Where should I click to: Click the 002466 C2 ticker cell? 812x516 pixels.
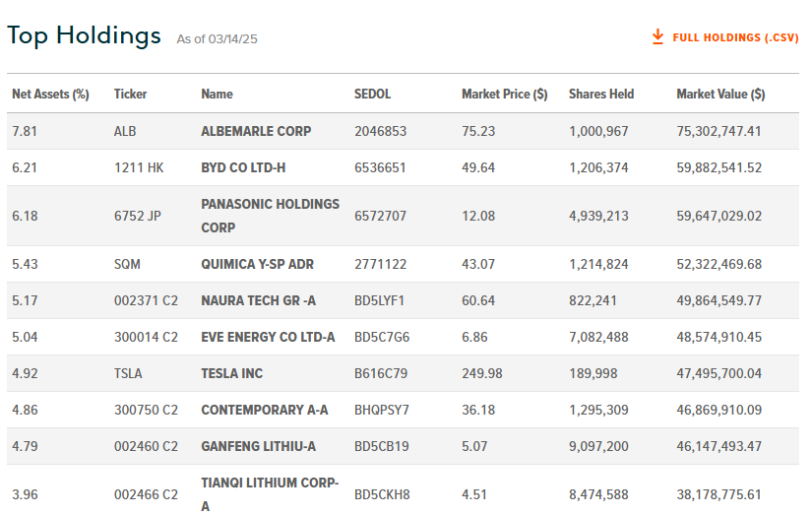point(146,494)
